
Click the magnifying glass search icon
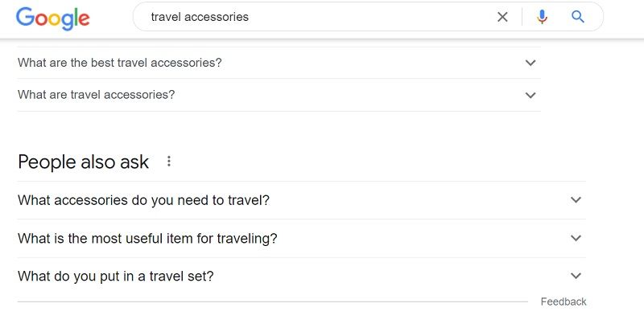(x=577, y=17)
